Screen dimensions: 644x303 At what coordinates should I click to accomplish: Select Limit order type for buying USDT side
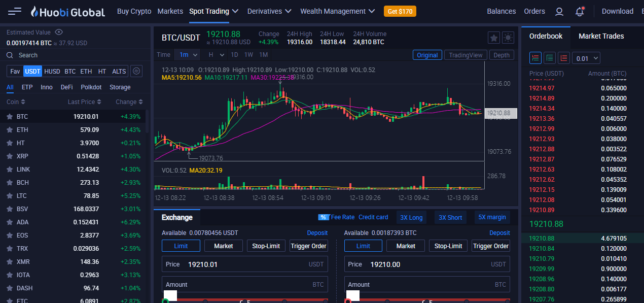tap(181, 246)
